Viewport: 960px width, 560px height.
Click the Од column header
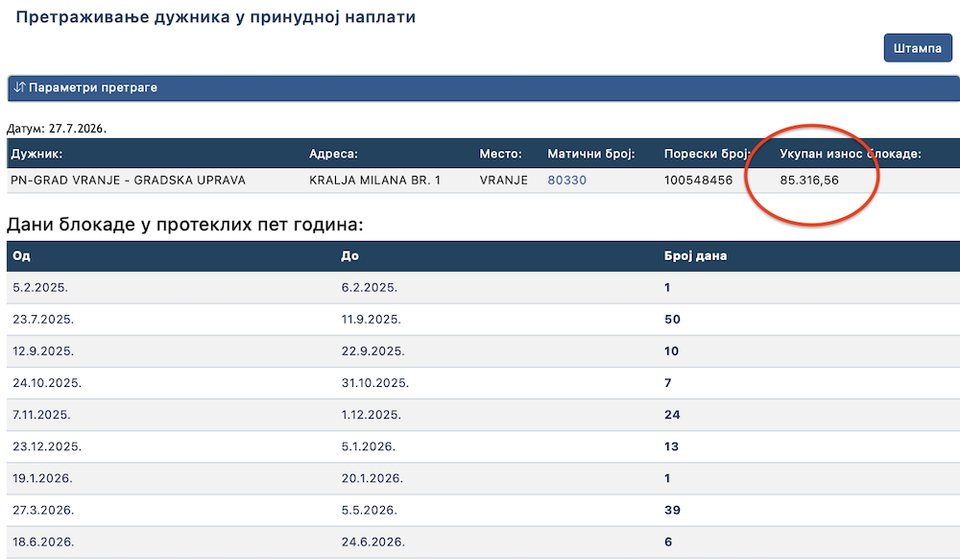point(21,256)
